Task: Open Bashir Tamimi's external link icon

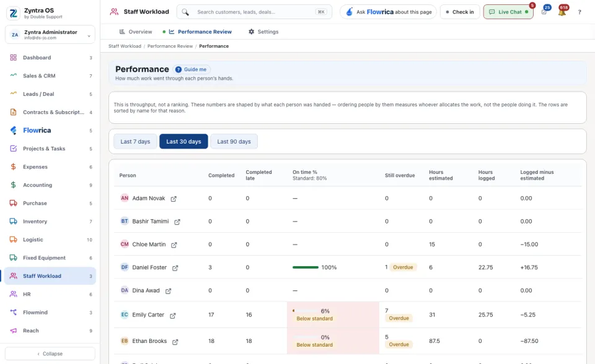Action: pyautogui.click(x=177, y=222)
